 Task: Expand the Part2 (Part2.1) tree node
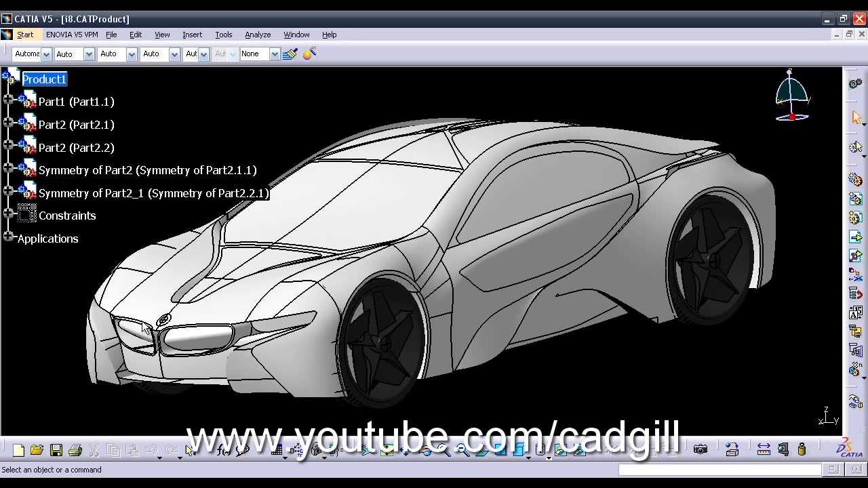point(8,123)
